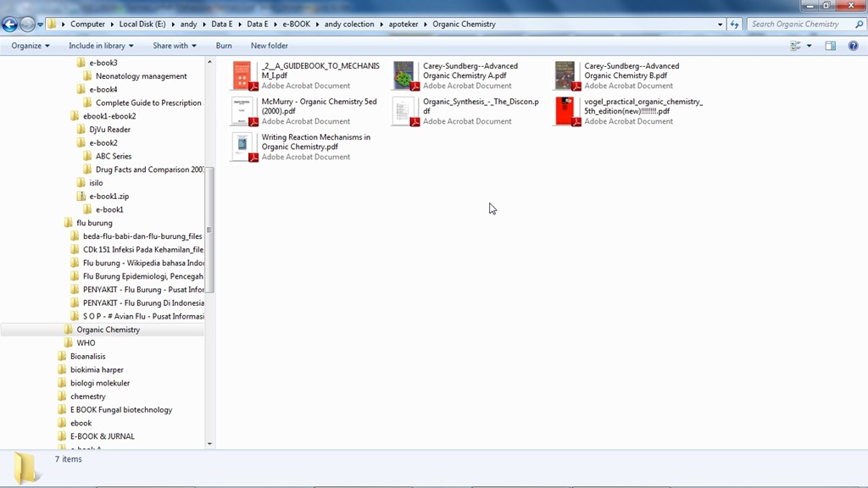Image resolution: width=868 pixels, height=488 pixels.
Task: Select Organic_Synthesis_-_The_Discon.pdf icon
Action: click(x=405, y=111)
